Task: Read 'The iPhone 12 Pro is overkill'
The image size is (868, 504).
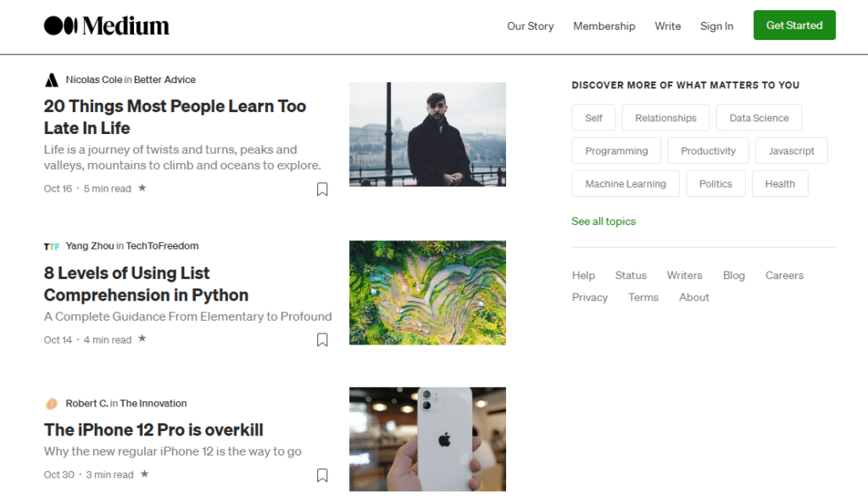Action: (x=153, y=430)
